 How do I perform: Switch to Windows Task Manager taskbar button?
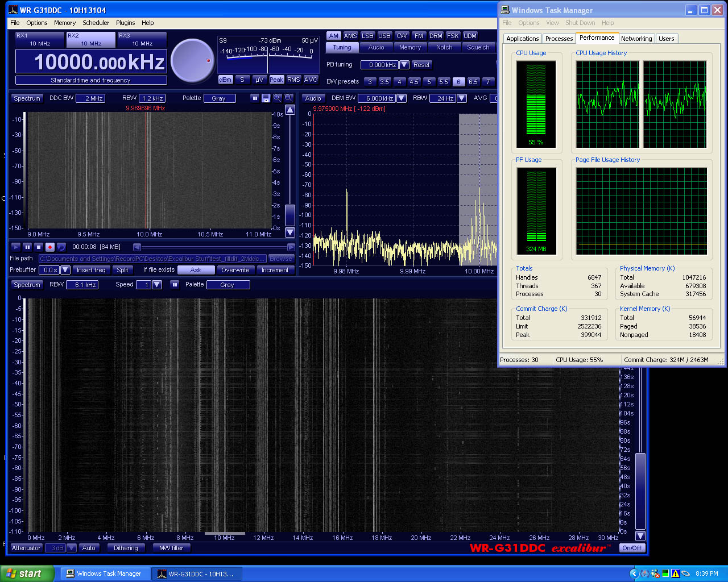[105, 573]
